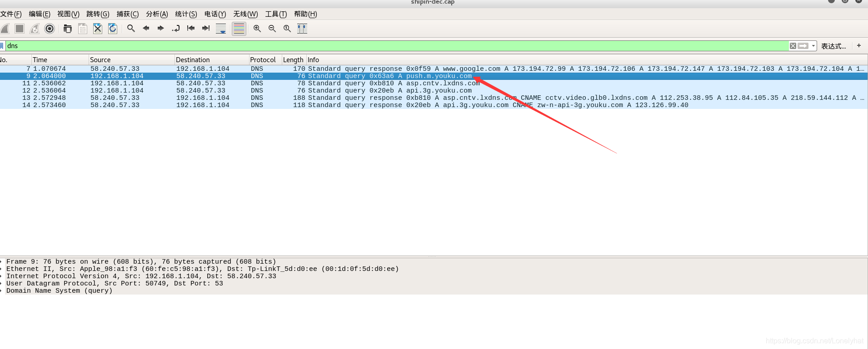Apply the display filter arrow button
This screenshot has height=349, width=868.
[x=803, y=46]
